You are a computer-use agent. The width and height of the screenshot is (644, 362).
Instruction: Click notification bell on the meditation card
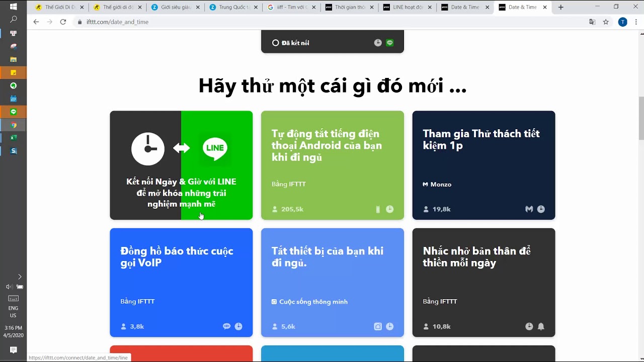pos(541,326)
